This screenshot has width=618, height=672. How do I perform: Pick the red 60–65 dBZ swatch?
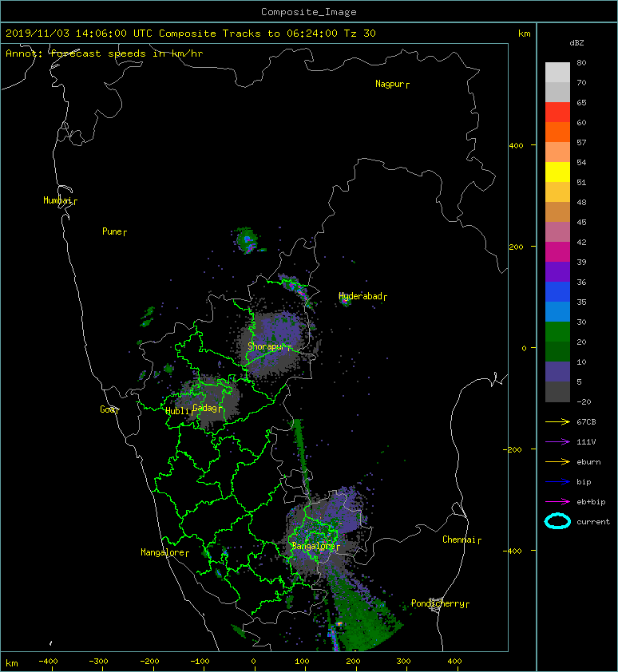point(557,113)
